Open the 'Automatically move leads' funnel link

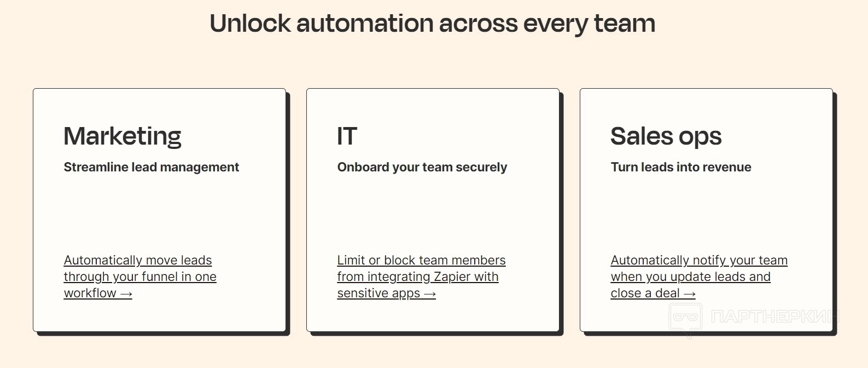point(138,260)
